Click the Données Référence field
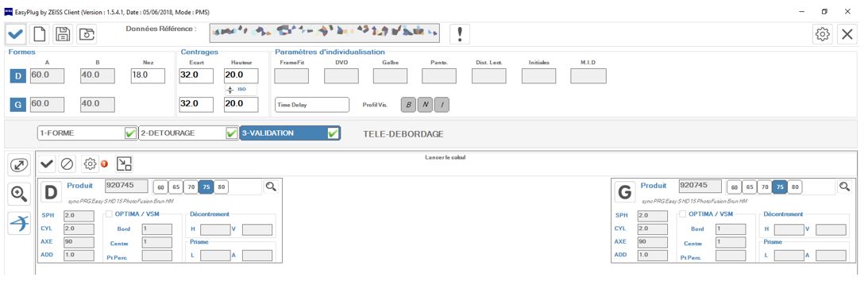The height and width of the screenshot is (293, 868). pos(324,33)
